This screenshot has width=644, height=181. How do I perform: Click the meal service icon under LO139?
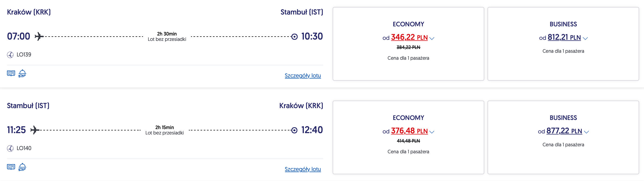pyautogui.click(x=22, y=73)
